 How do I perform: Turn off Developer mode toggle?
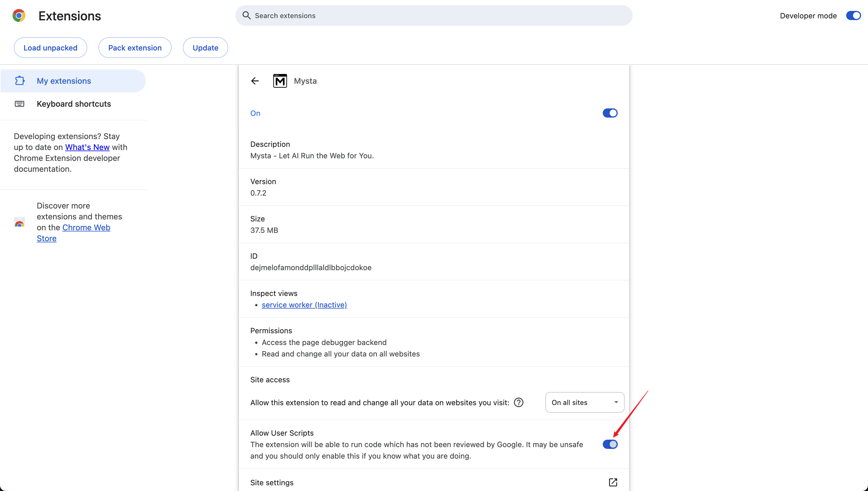[853, 15]
